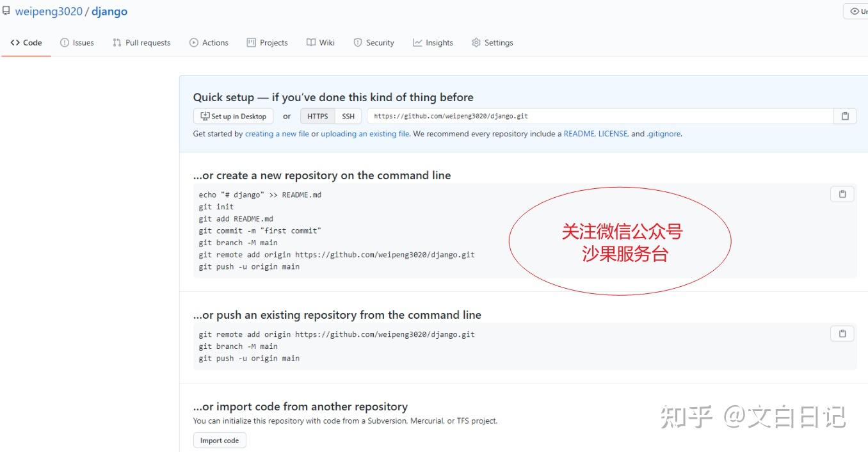Select the HTTPS clone option

317,116
